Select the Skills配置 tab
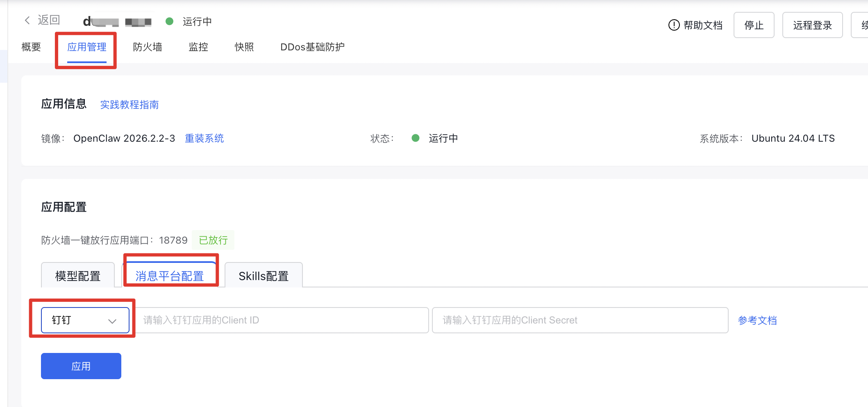868x407 pixels. pyautogui.click(x=264, y=276)
